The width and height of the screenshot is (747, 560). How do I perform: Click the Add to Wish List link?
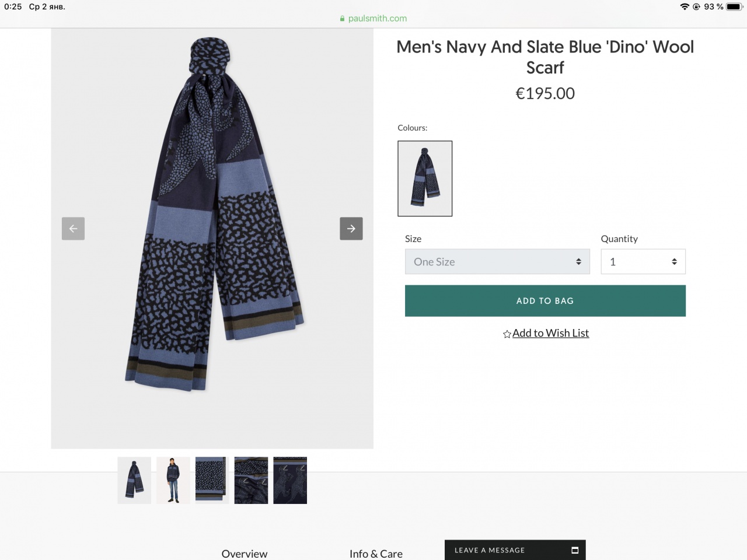tap(550, 333)
